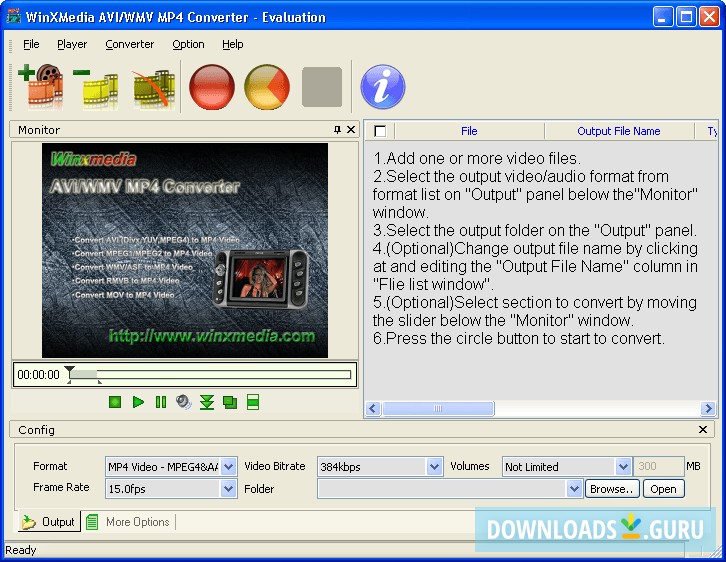726x562 pixels.
Task: Click the clear all files icon
Action: pos(154,88)
